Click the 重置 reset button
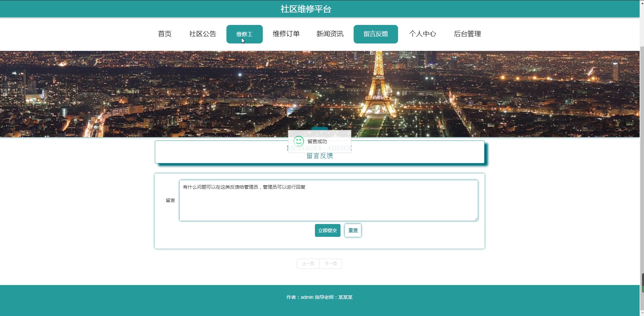The image size is (644, 316). [352, 230]
